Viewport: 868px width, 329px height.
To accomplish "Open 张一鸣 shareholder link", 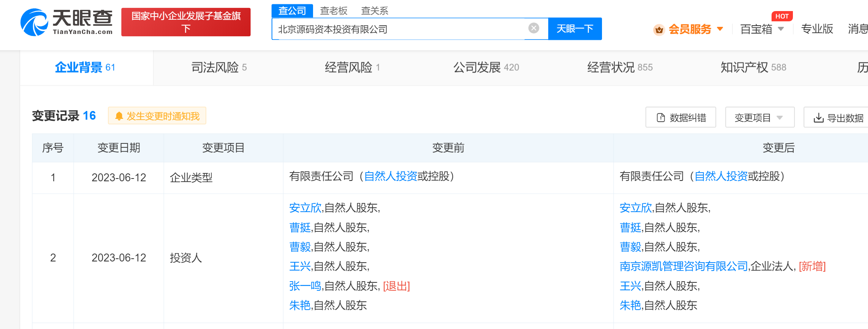I will [305, 286].
